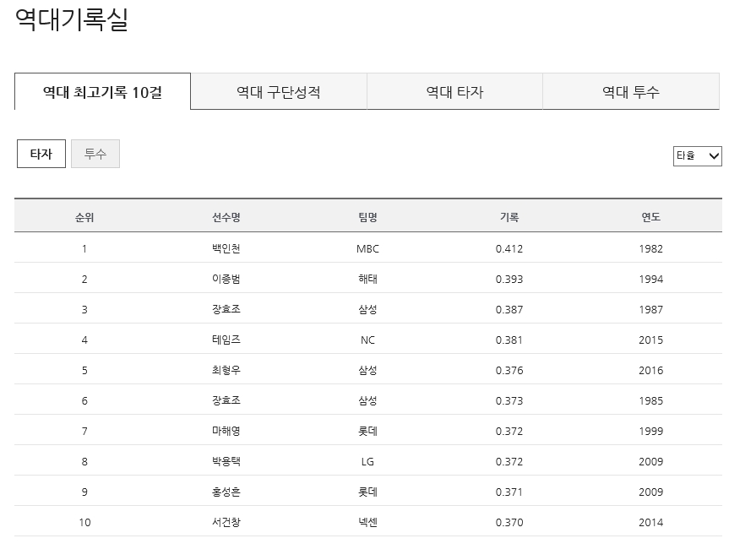Click the year 2015

point(651,340)
